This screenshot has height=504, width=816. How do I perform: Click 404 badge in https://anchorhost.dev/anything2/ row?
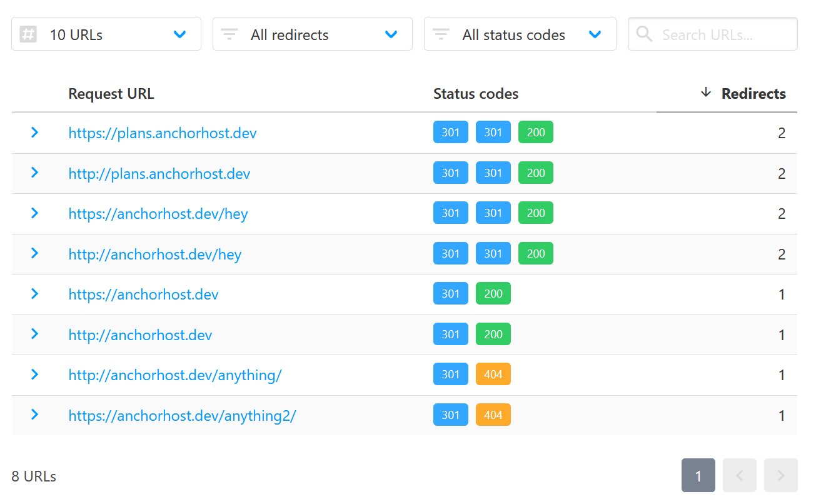493,415
